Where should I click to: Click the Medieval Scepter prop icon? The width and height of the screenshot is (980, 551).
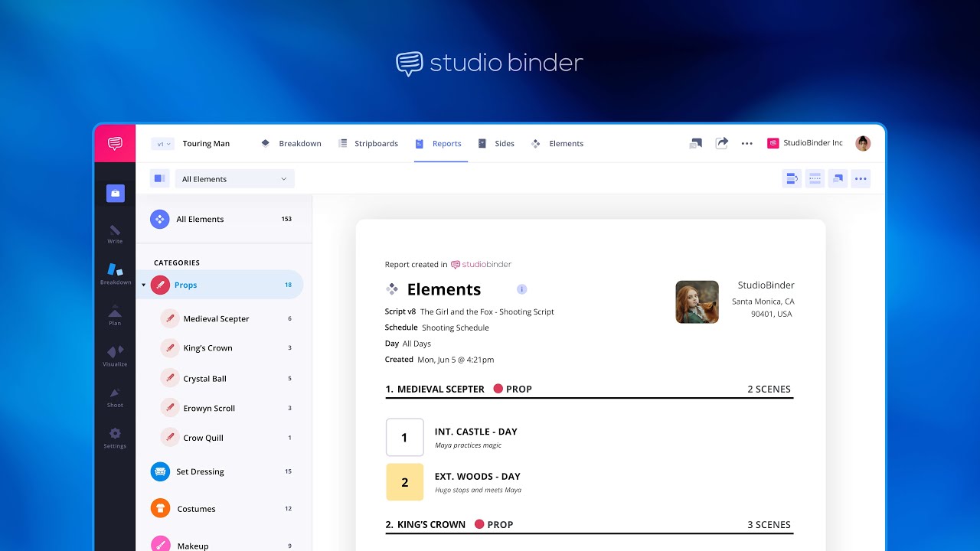(170, 318)
